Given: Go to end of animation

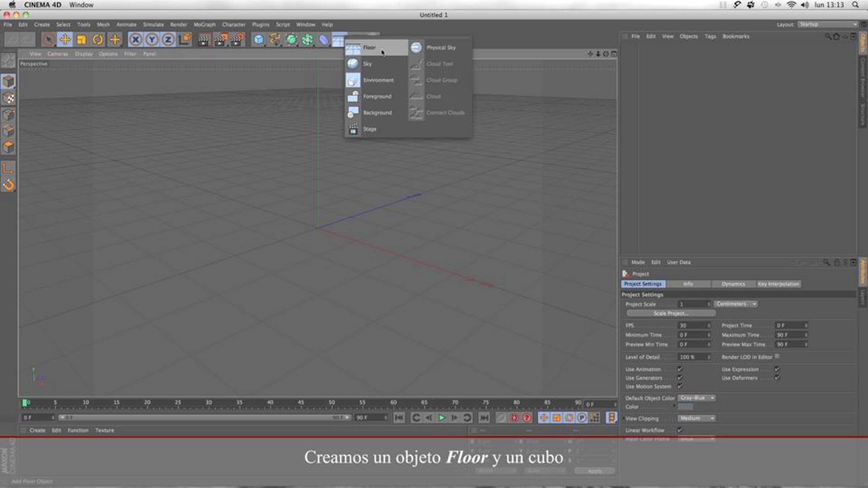Looking at the screenshot, I should [484, 418].
